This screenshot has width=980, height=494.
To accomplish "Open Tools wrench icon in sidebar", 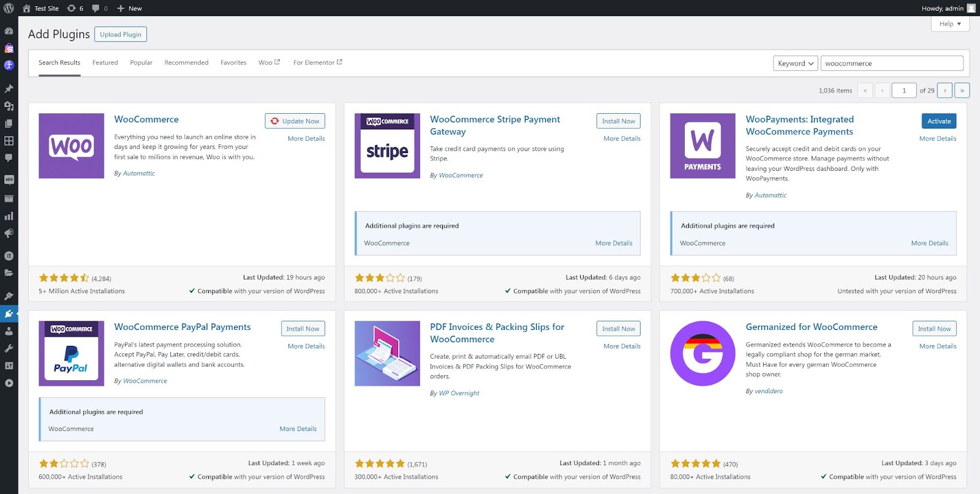I will [9, 348].
